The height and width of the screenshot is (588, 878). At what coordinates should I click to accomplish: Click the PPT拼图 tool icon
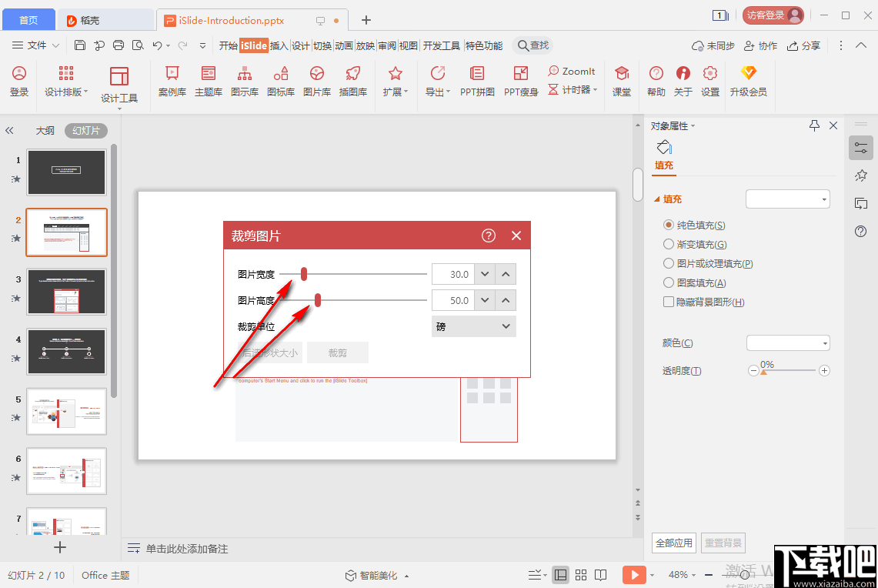(477, 82)
